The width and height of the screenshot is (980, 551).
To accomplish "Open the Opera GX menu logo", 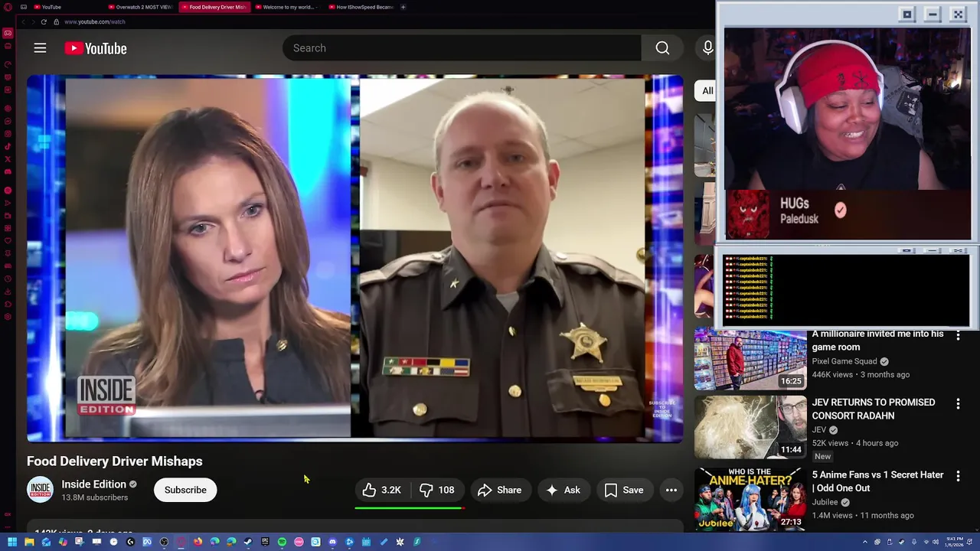I will coord(8,7).
